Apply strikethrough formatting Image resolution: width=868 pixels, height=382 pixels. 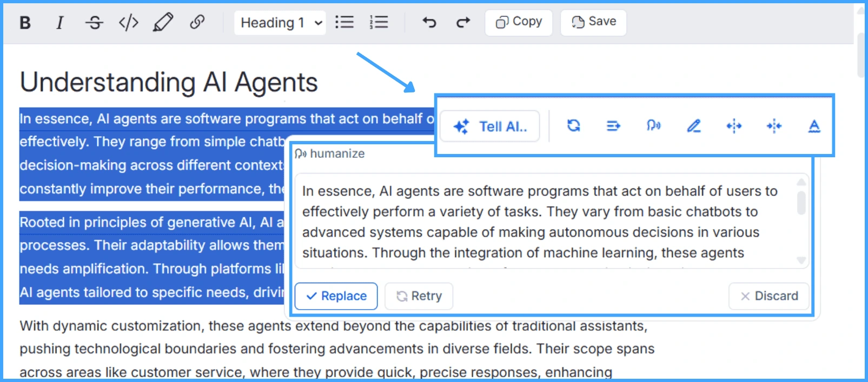tap(94, 23)
